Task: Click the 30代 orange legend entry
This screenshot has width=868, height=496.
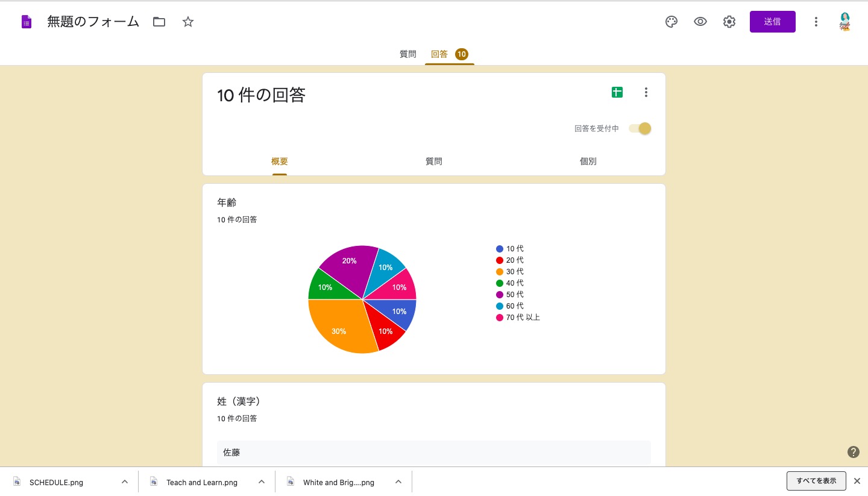Action: (510, 272)
